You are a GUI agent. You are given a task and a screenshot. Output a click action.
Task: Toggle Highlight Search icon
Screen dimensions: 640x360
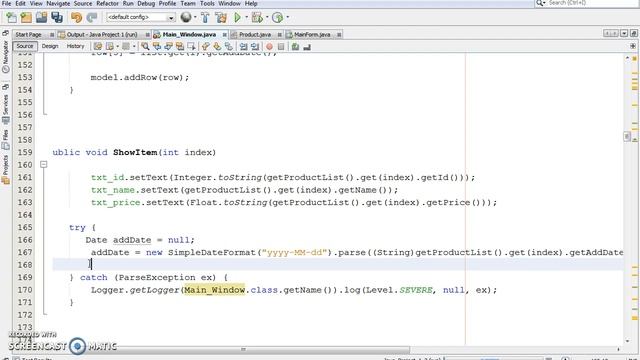180,47
